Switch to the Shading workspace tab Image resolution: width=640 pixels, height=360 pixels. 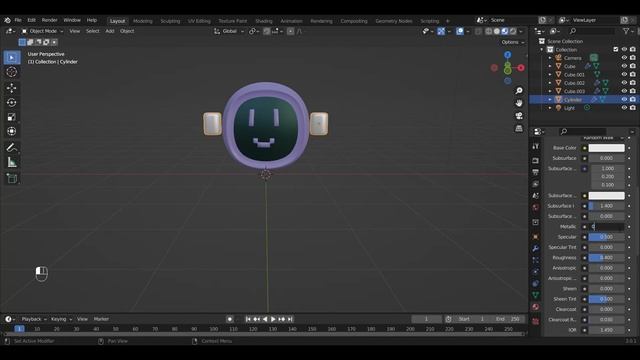[264, 21]
